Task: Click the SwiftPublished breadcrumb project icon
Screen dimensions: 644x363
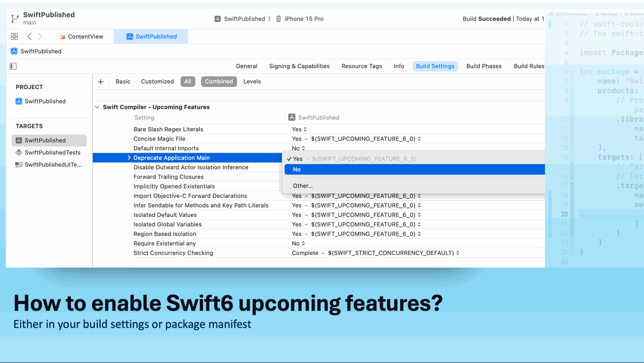Action: (14, 51)
